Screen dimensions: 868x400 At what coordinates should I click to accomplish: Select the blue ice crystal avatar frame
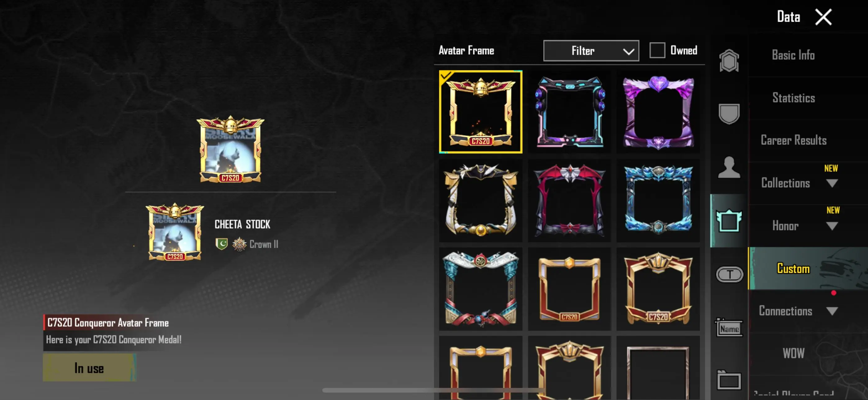point(658,200)
